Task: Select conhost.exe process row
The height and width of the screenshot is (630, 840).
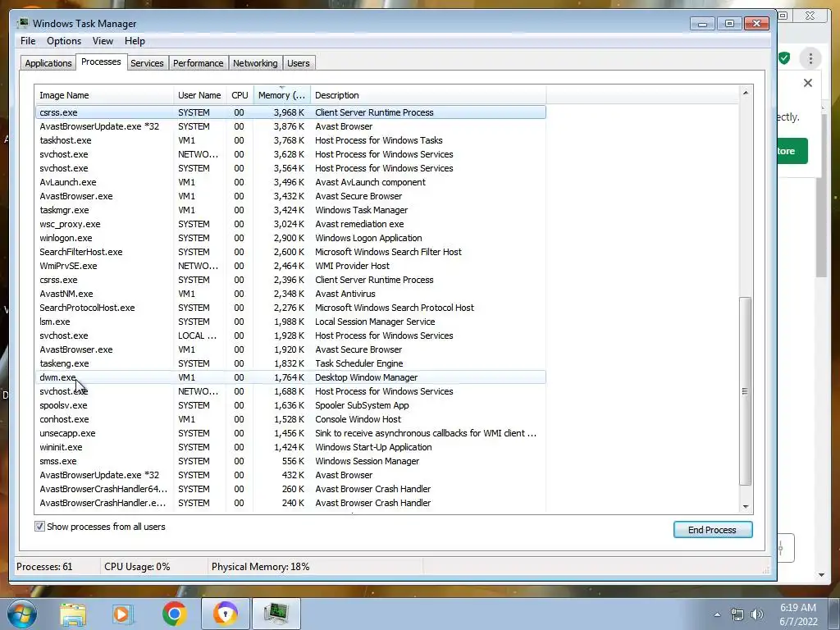Action: [x=290, y=419]
